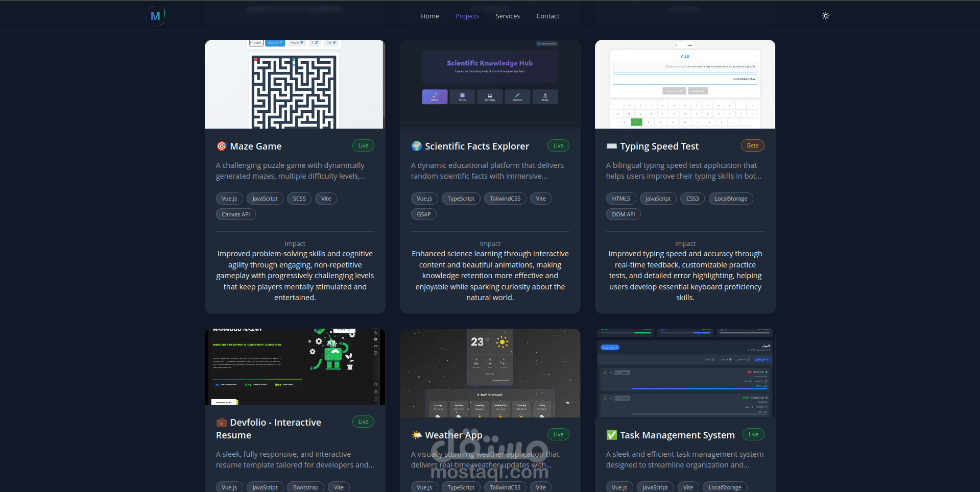Screen dimensions: 980x492
Task: Click the Maze Game title
Action: click(x=255, y=146)
